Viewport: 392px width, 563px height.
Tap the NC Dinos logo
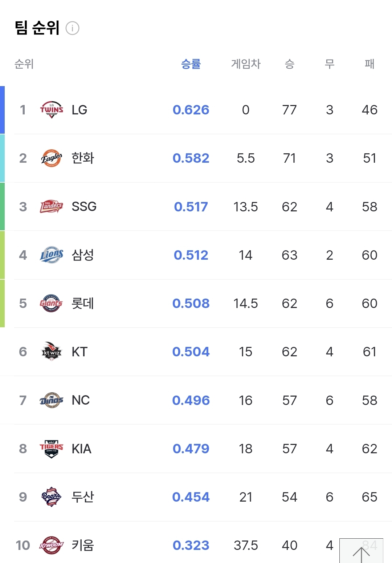click(x=51, y=400)
